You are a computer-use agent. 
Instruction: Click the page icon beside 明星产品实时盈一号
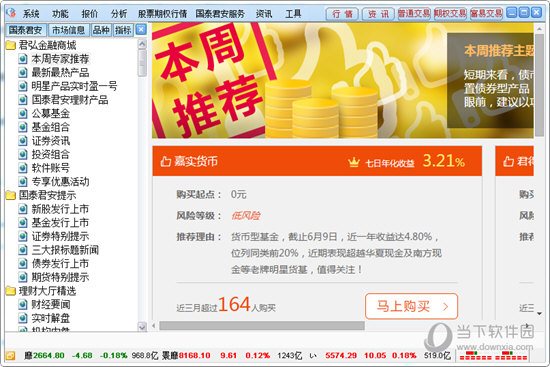coord(23,86)
